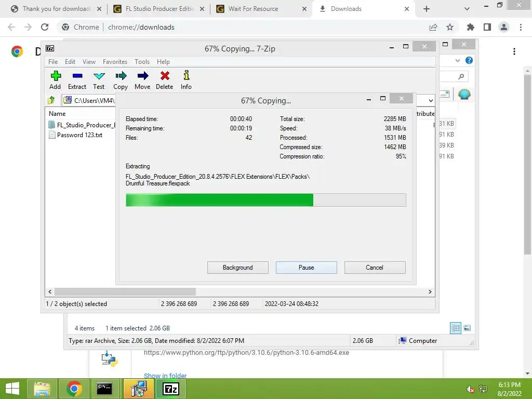Switch to the FL Studio Producer Edition tab
This screenshot has width=532, height=399.
[x=159, y=9]
